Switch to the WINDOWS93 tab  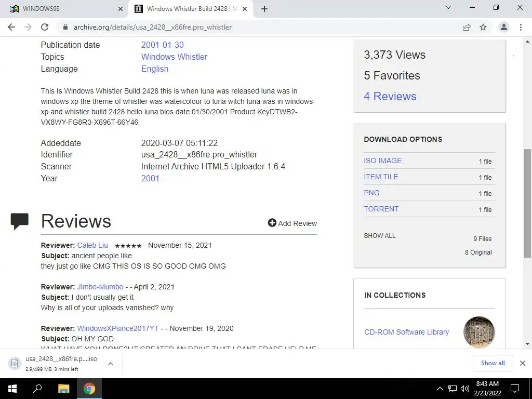[64, 9]
